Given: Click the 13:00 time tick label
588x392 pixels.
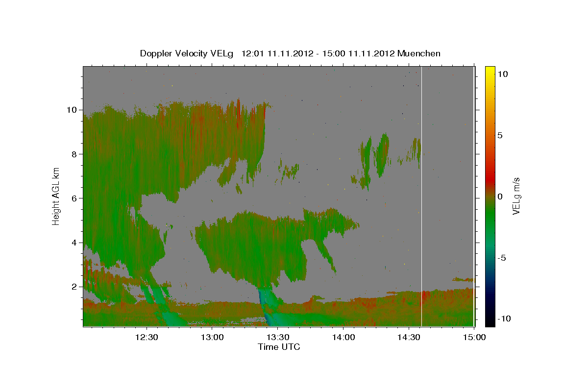Looking at the screenshot, I should 212,338.
